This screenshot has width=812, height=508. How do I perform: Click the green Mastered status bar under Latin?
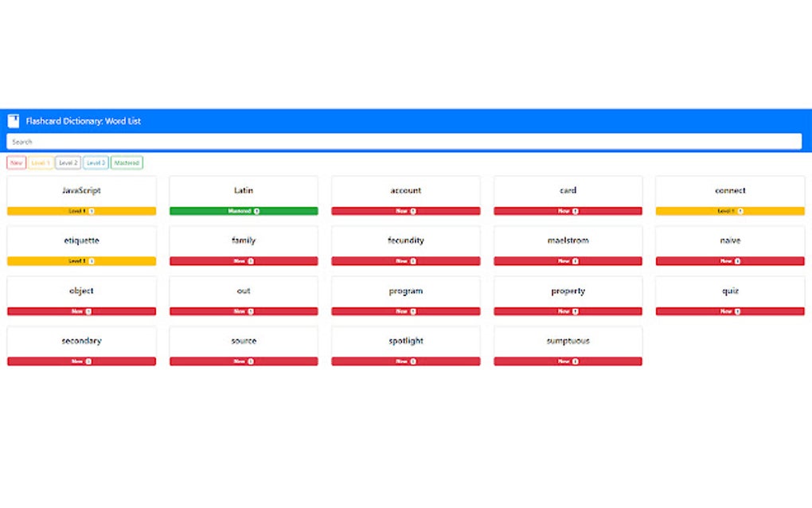click(x=244, y=211)
